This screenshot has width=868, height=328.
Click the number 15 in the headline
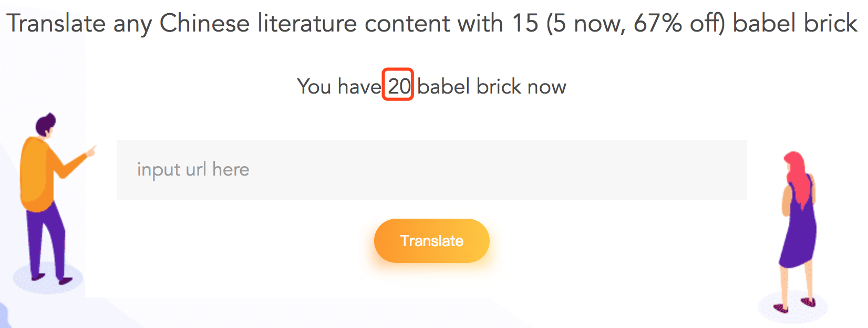525,24
